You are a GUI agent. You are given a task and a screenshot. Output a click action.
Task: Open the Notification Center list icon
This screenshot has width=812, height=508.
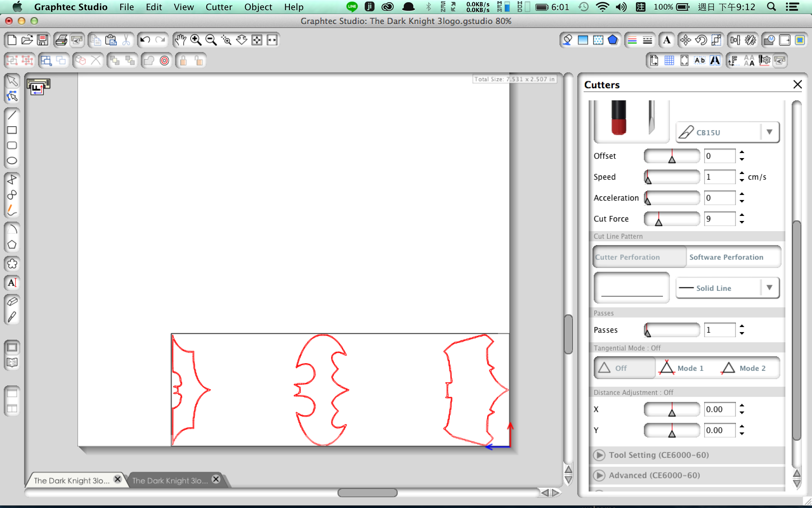(792, 7)
